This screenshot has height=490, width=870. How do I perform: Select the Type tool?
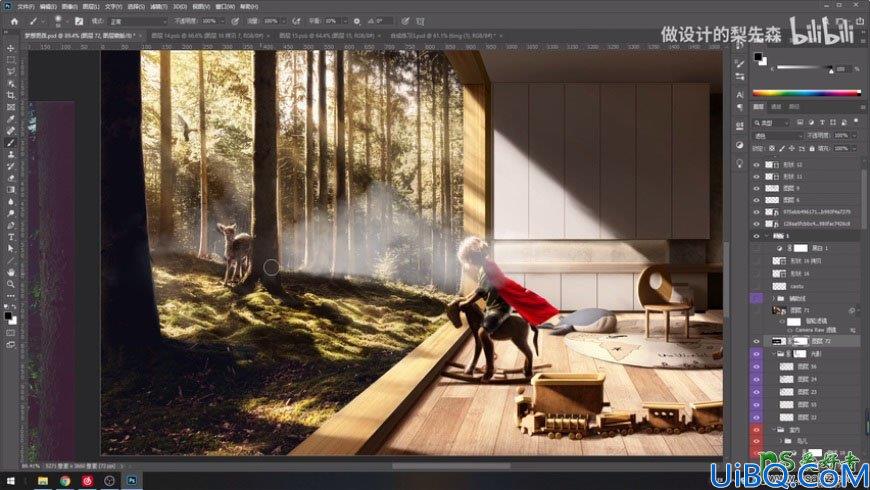tap(11, 237)
